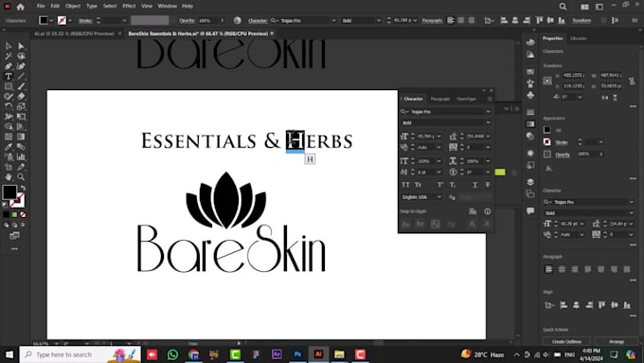
Task: Switch to Paragraph tab in floating panel
Action: pyautogui.click(x=439, y=99)
